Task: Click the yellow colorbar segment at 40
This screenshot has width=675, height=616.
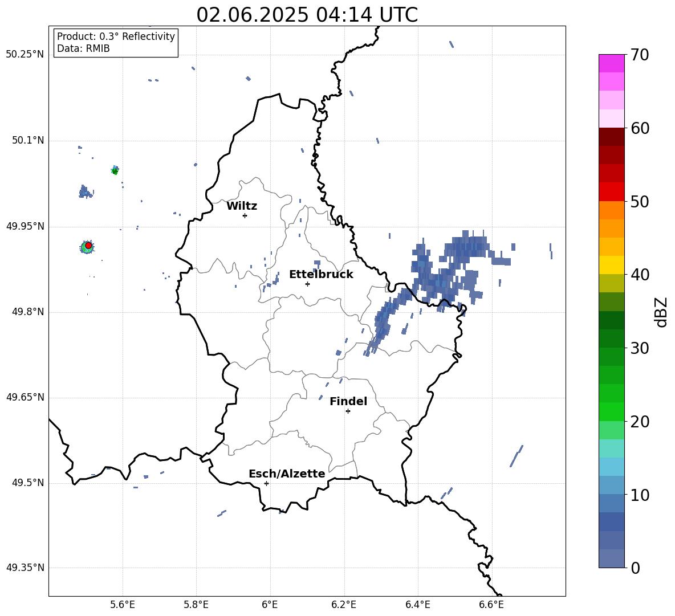Action: click(611, 265)
